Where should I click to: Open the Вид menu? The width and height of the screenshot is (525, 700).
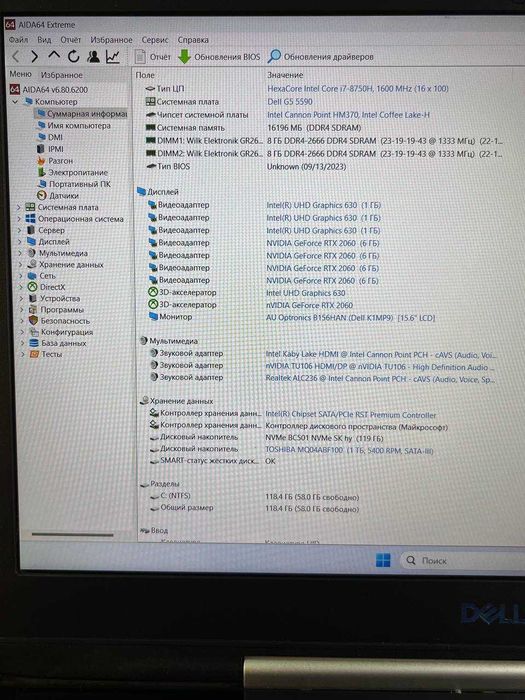point(44,40)
